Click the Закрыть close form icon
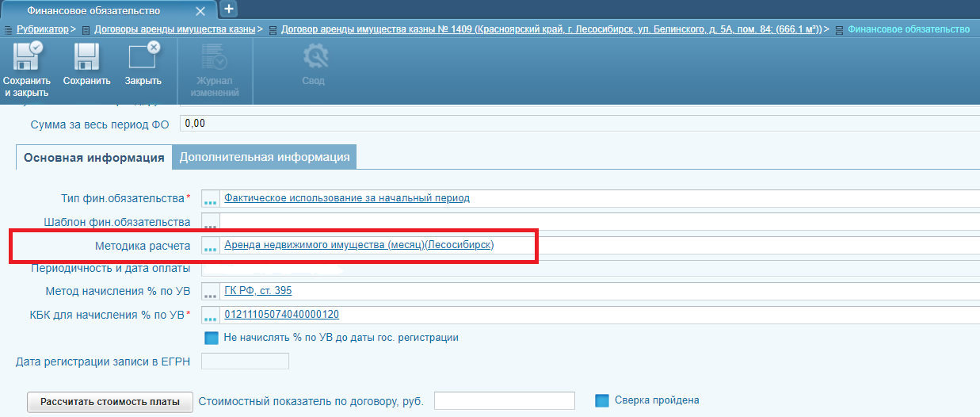 pos(143,59)
